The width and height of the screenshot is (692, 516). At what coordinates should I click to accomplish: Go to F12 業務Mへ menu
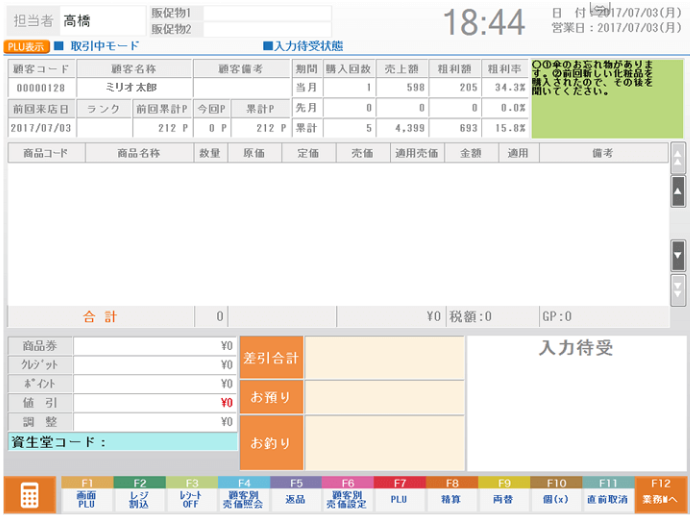tap(661, 495)
